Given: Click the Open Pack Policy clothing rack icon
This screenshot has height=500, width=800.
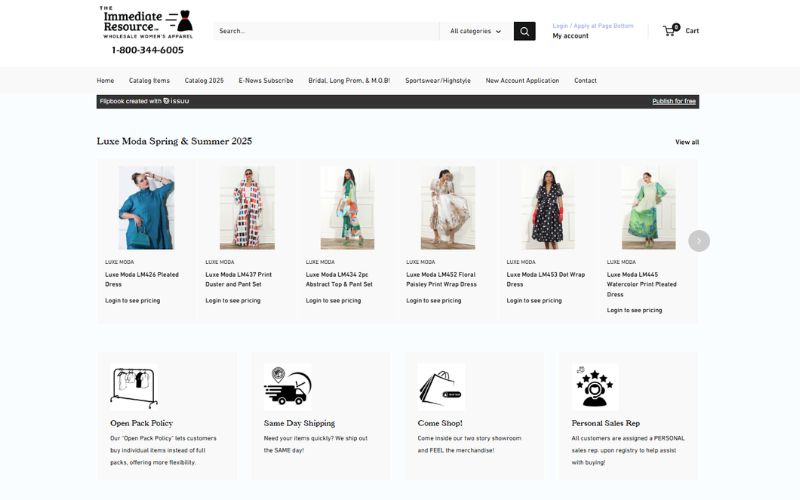Looking at the screenshot, I should coord(134,387).
